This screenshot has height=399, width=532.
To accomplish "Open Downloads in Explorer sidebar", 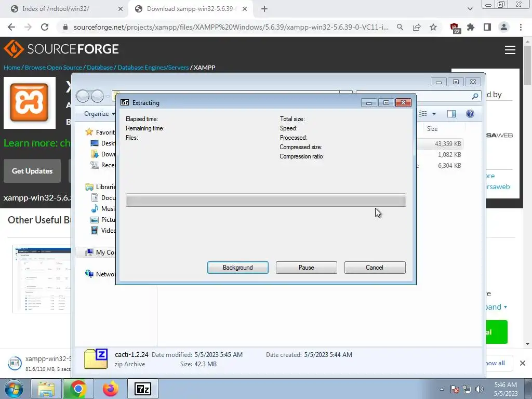I will [103, 154].
